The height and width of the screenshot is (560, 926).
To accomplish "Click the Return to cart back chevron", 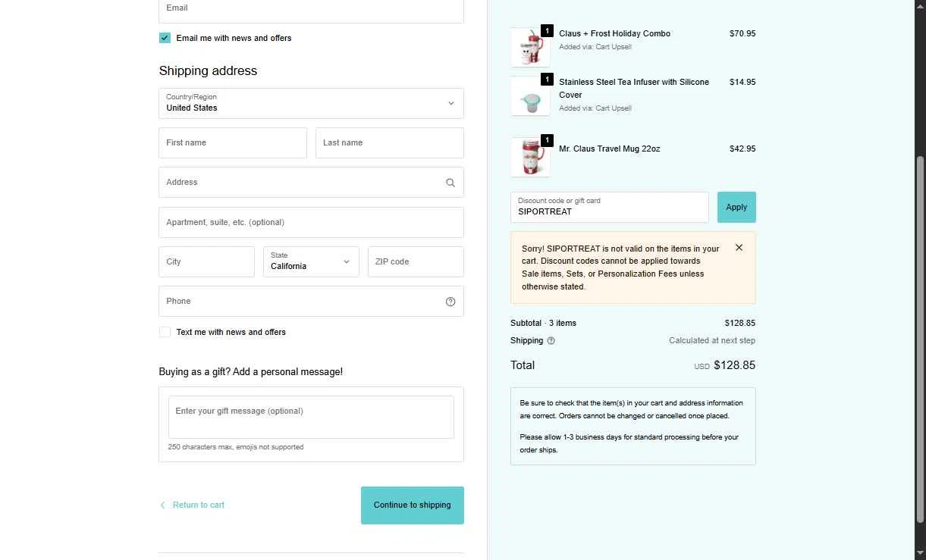I will [162, 505].
